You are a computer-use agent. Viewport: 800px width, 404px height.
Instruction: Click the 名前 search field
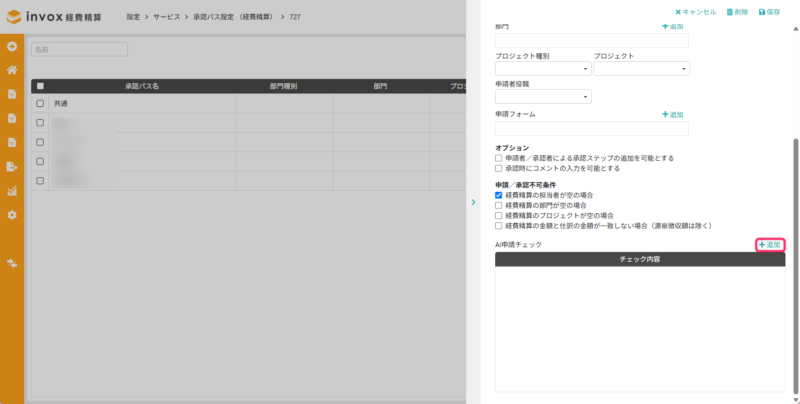(80, 49)
